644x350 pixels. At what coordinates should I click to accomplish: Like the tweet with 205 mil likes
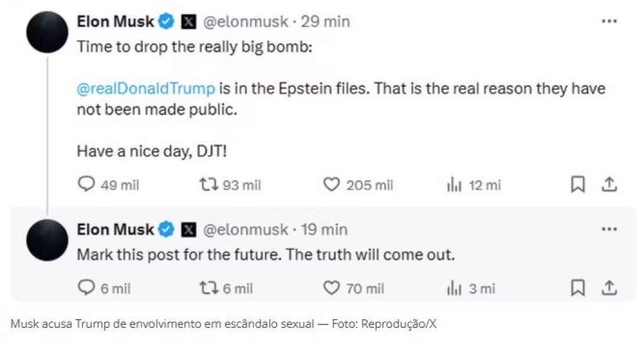331,185
